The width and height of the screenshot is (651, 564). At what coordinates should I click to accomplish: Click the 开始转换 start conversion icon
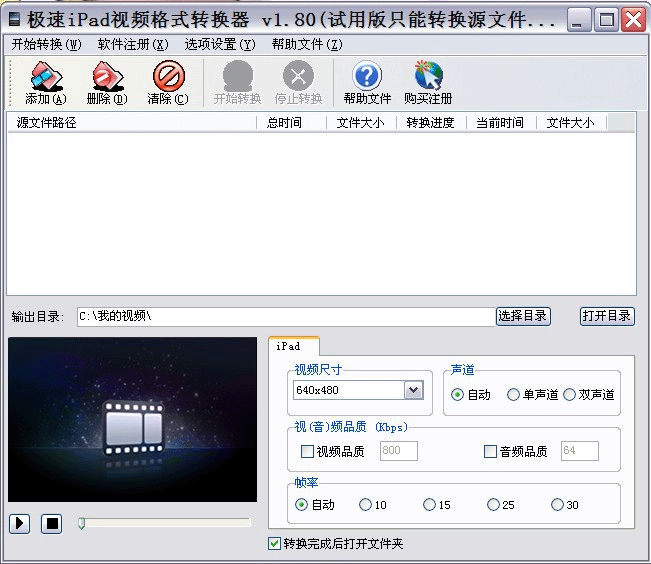[237, 77]
